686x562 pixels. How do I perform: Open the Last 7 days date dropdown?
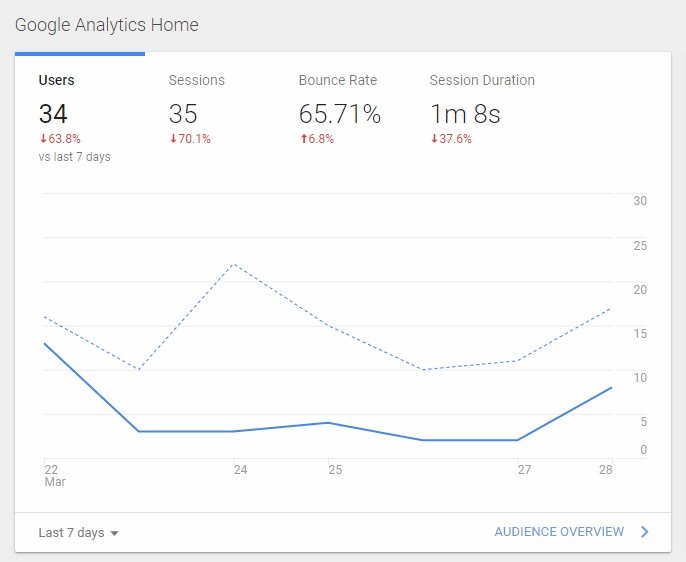(78, 533)
